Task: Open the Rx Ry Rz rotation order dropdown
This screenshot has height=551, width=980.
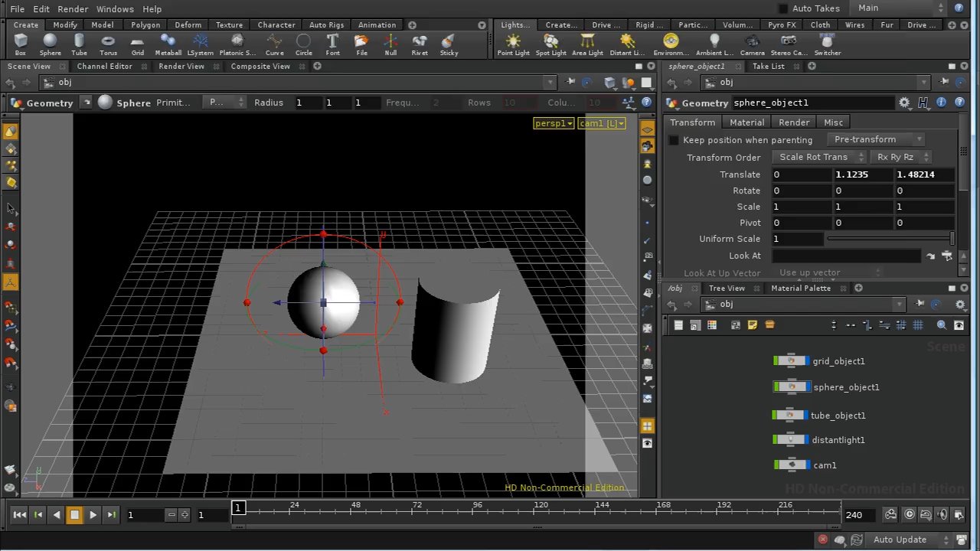Action: pyautogui.click(x=900, y=157)
